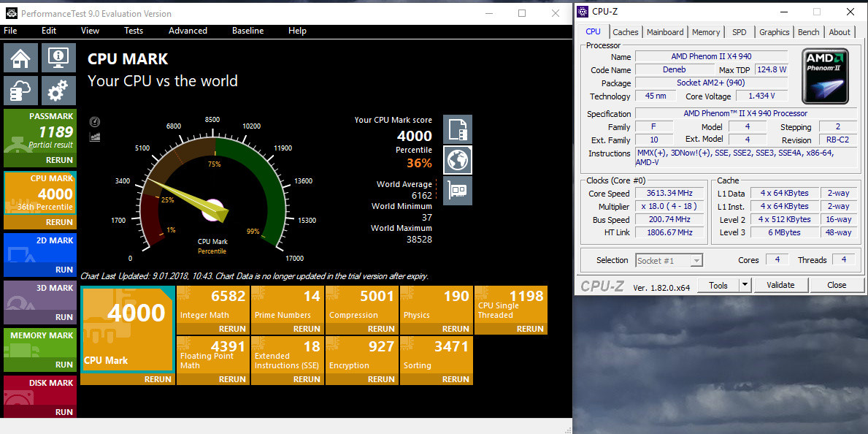This screenshot has width=868, height=434.
Task: Click the AMD Phenom II logo in CPU-Z
Action: (x=826, y=77)
